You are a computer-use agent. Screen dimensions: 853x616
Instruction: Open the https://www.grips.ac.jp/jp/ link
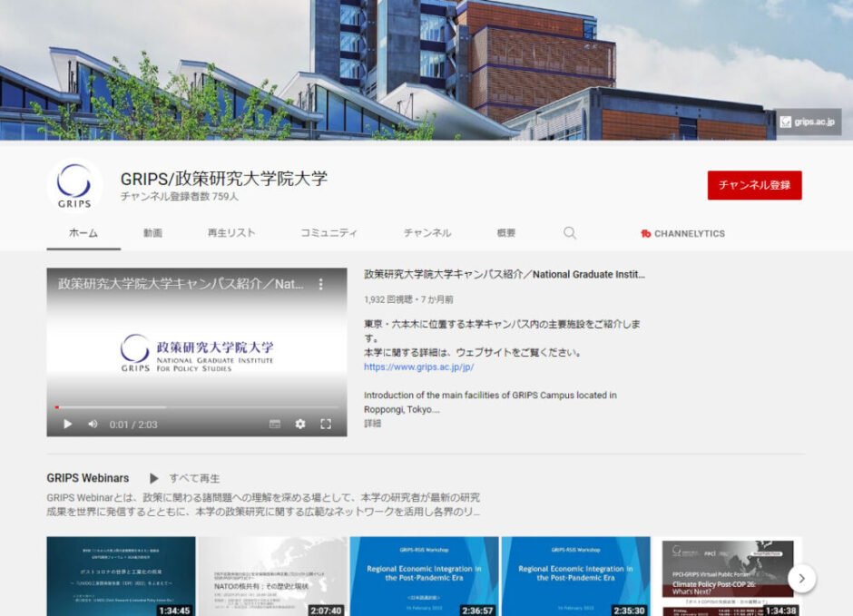click(x=418, y=367)
